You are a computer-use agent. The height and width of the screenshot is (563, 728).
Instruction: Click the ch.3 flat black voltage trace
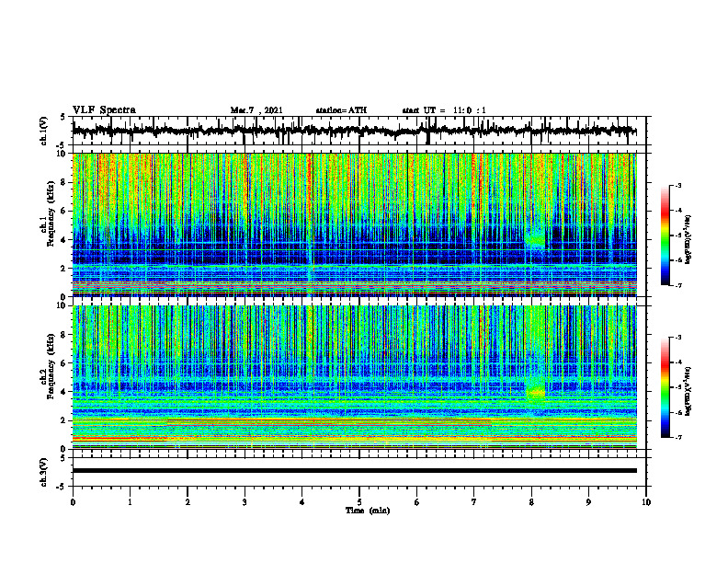point(354,471)
